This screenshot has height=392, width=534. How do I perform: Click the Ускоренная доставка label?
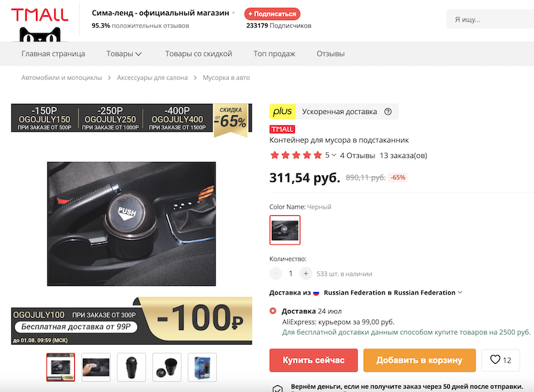(340, 111)
